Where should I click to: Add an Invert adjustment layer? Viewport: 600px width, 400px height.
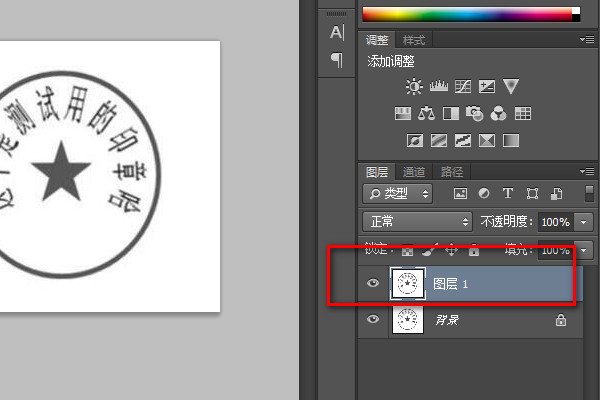click(415, 140)
